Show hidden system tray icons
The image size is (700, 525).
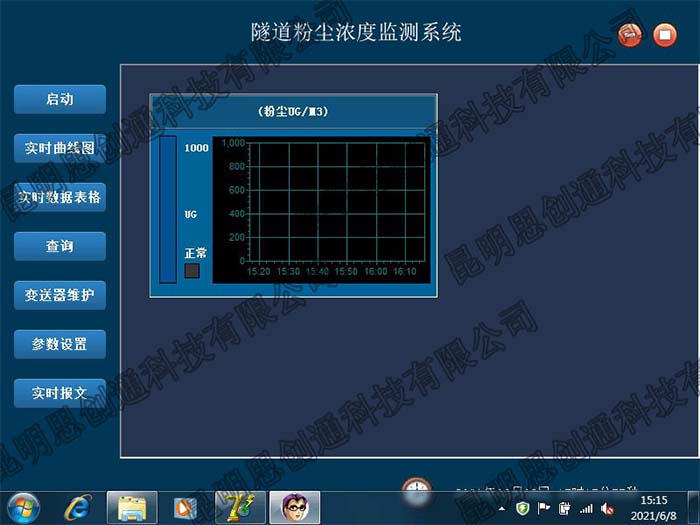[502, 508]
